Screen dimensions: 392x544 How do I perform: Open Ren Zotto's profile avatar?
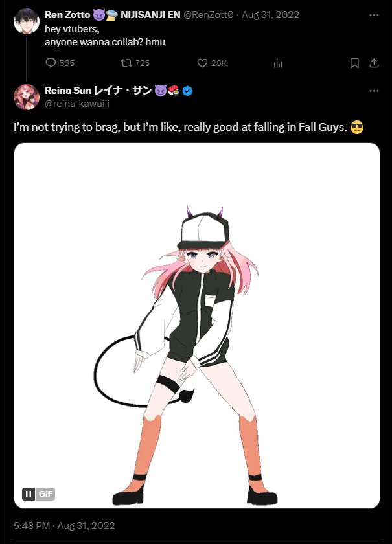click(x=27, y=21)
